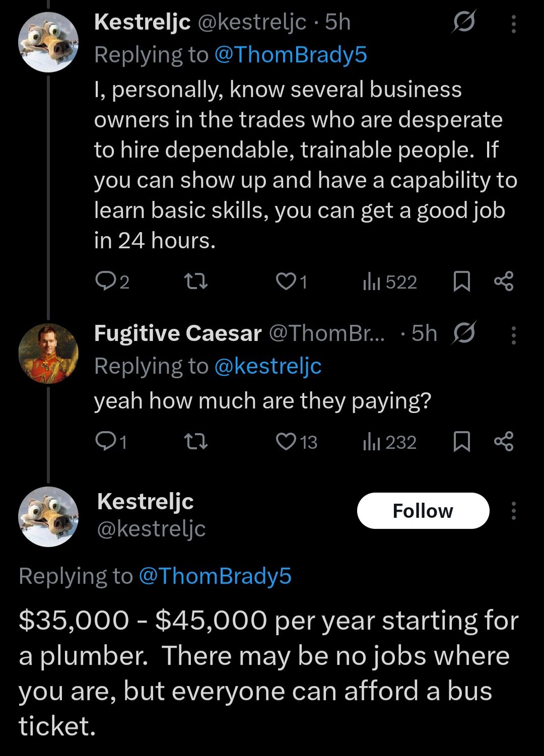Repost Fugitive Caesar's paying question

pos(196,442)
